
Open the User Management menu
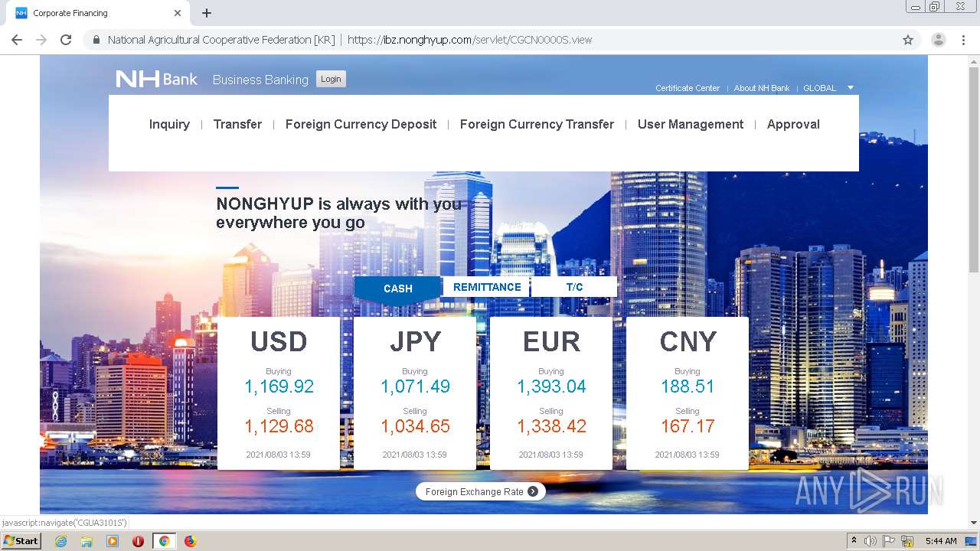pyautogui.click(x=691, y=124)
